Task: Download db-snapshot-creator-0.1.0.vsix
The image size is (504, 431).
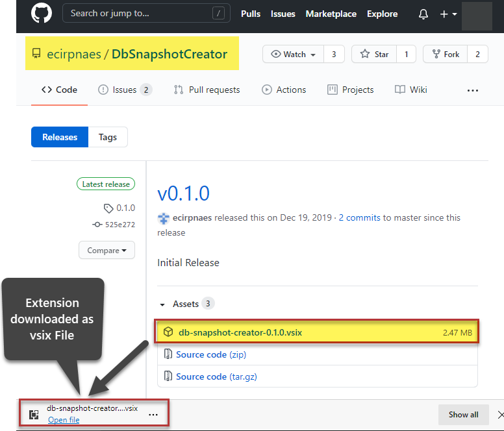Action: click(240, 332)
